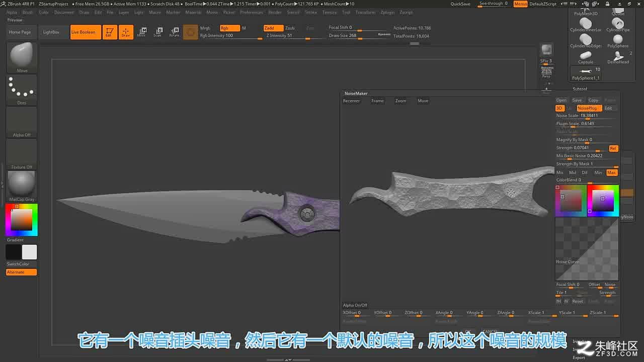Activate Edit mode icon

[x=109, y=32]
